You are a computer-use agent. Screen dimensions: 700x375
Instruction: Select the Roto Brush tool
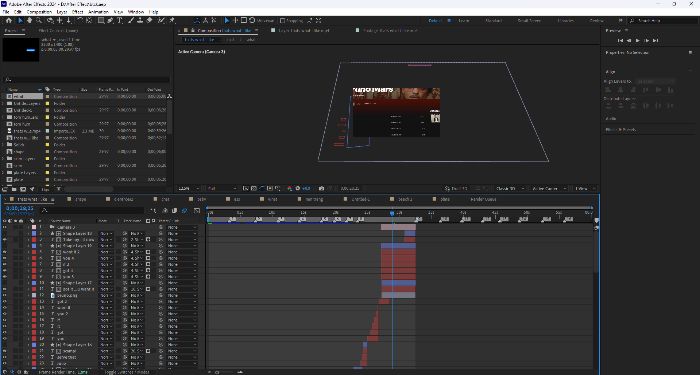(161, 21)
